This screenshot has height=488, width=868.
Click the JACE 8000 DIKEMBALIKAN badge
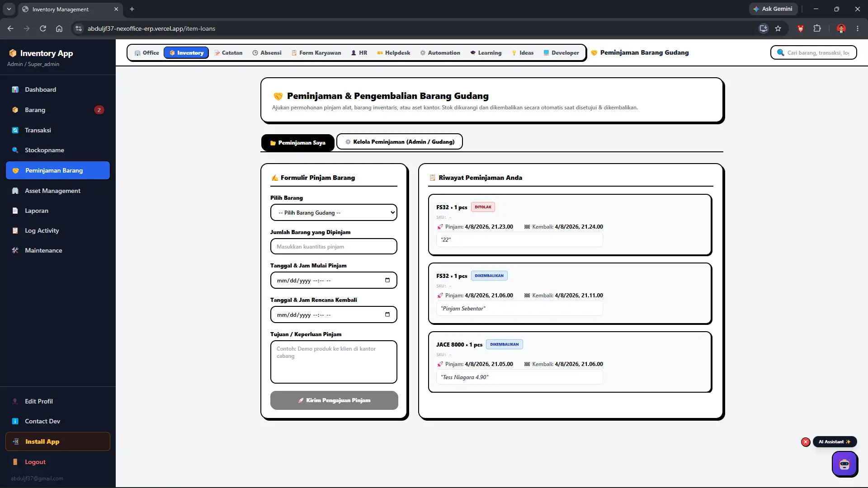[505, 344]
